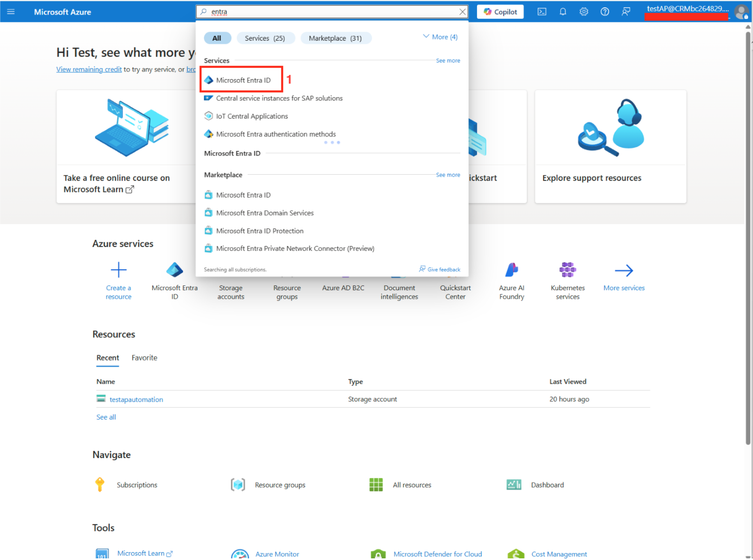The width and height of the screenshot is (753, 560).
Task: Clear the search box with the X
Action: coord(462,12)
